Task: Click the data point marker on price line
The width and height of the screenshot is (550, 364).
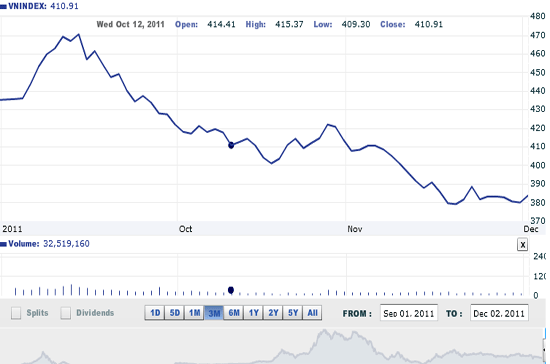Action: click(x=231, y=145)
